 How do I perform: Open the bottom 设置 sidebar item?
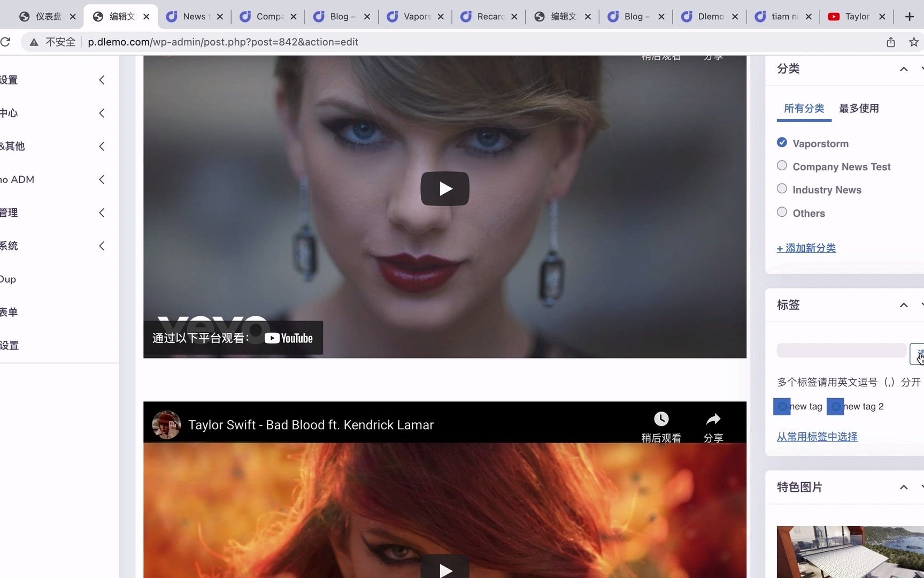click(9, 345)
